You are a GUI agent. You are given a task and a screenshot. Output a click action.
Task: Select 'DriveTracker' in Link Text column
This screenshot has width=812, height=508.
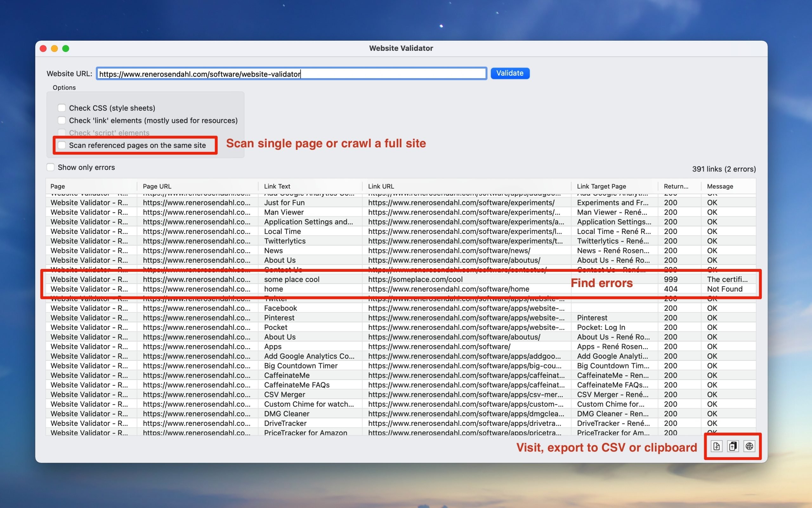pyautogui.click(x=285, y=423)
